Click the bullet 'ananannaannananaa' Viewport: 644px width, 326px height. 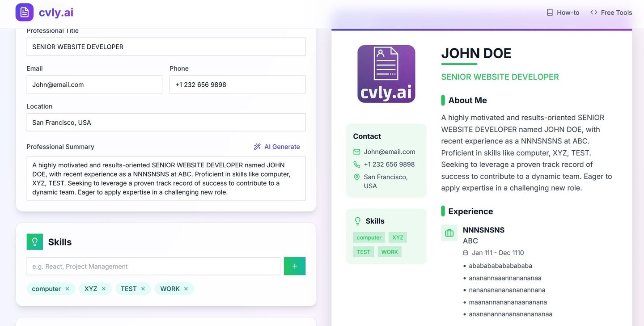(505, 278)
